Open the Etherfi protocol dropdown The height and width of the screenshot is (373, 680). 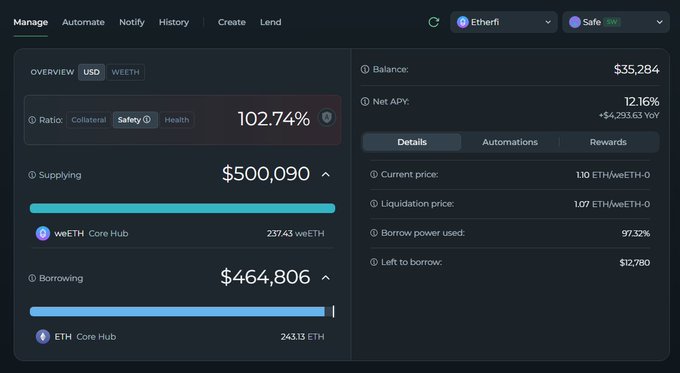click(x=503, y=22)
